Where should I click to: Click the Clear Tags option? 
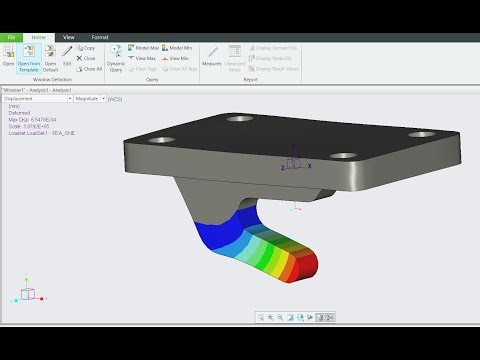tap(142, 69)
